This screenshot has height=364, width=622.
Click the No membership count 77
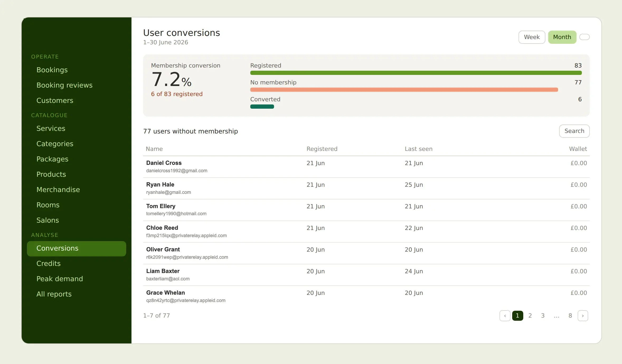click(578, 83)
